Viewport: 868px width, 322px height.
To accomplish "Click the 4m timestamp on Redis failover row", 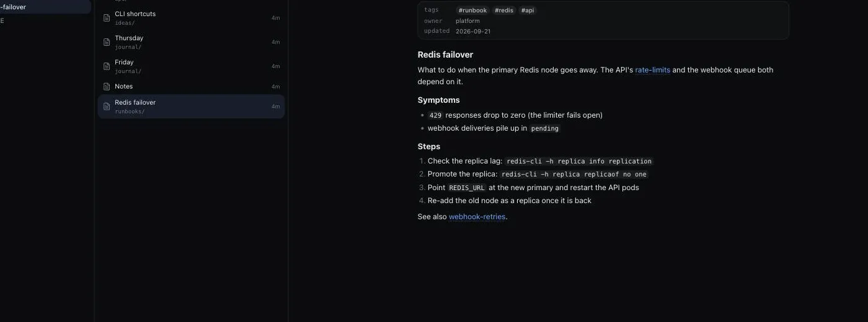I will click(275, 107).
